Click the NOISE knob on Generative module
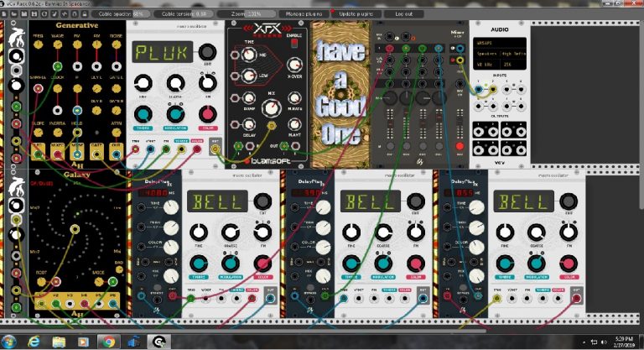 117,44
